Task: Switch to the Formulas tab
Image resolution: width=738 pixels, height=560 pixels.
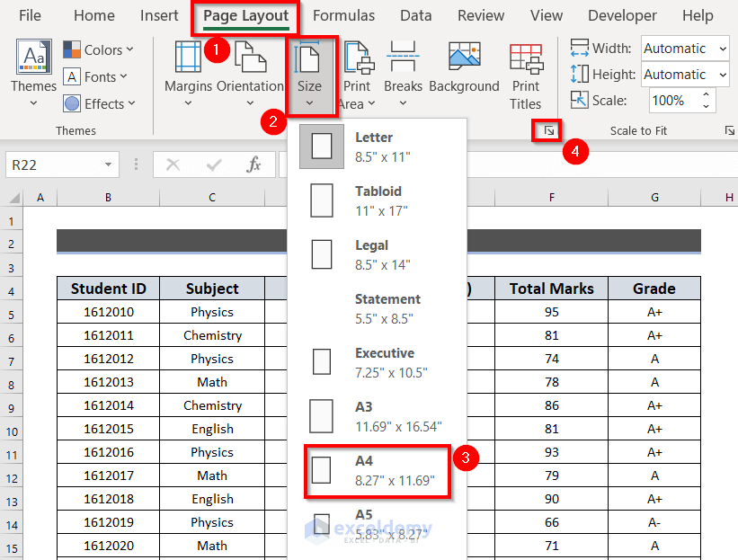Action: pyautogui.click(x=343, y=15)
